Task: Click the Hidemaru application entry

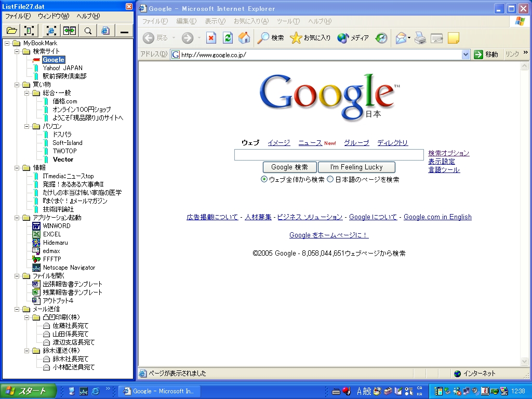Action: [x=50, y=243]
